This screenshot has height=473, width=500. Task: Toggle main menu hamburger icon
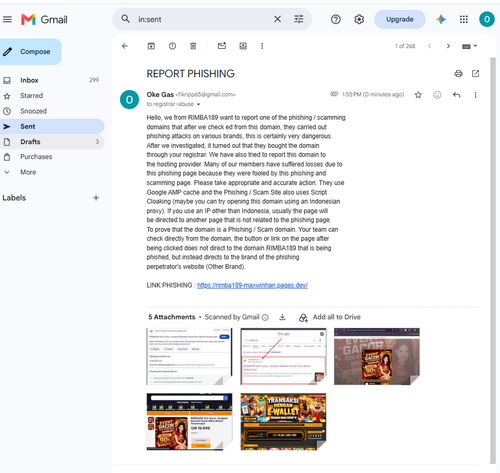(x=7, y=19)
